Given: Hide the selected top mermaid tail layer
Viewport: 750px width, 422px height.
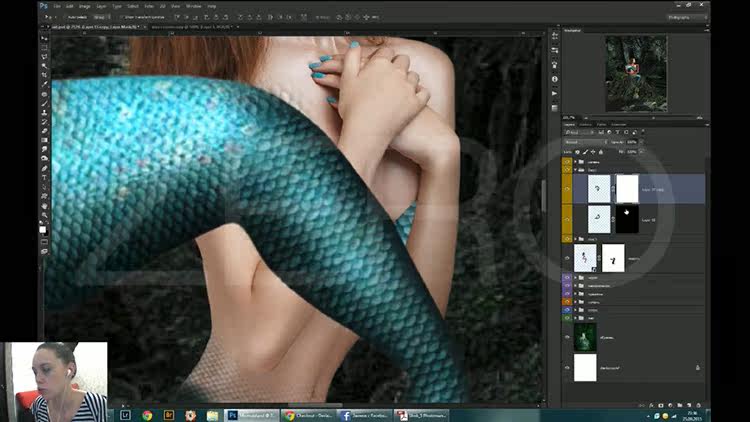Looking at the screenshot, I should 567,188.
